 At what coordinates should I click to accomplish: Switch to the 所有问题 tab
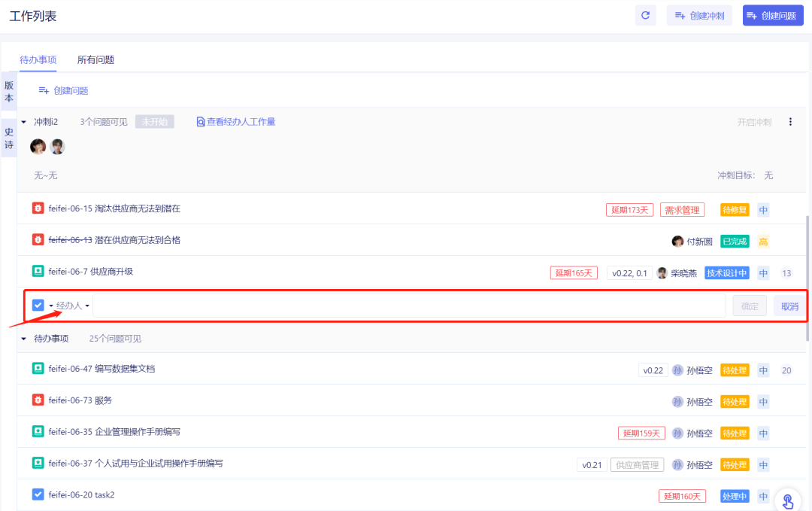(95, 59)
